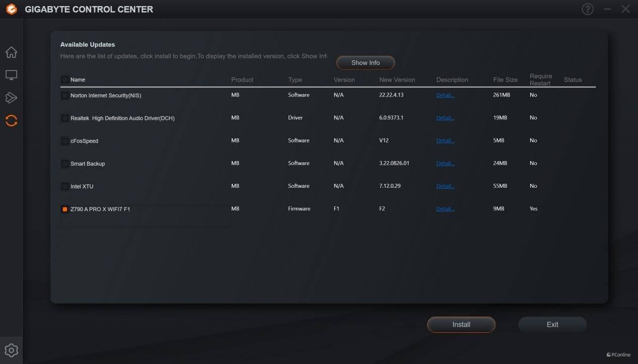
Task: Open the Detail link for cFosSpeed
Action: coord(445,141)
